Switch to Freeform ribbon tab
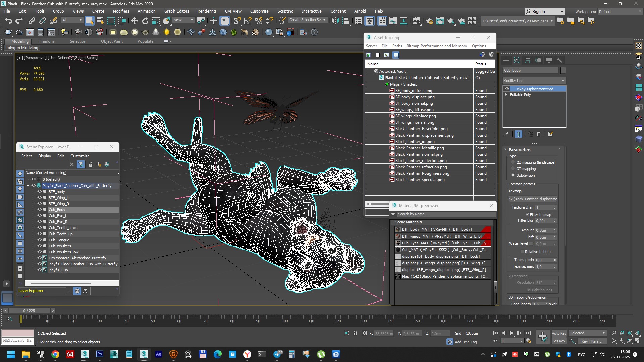Screen dimensions: 644x362 point(47,41)
